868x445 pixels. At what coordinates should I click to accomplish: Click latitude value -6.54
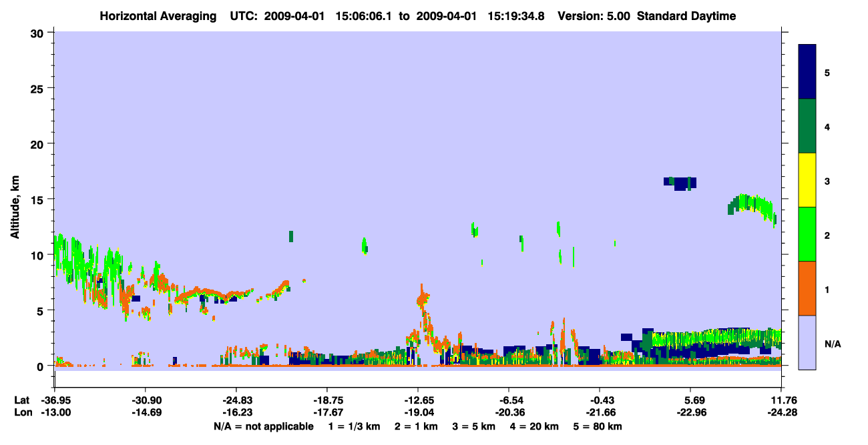click(x=509, y=400)
